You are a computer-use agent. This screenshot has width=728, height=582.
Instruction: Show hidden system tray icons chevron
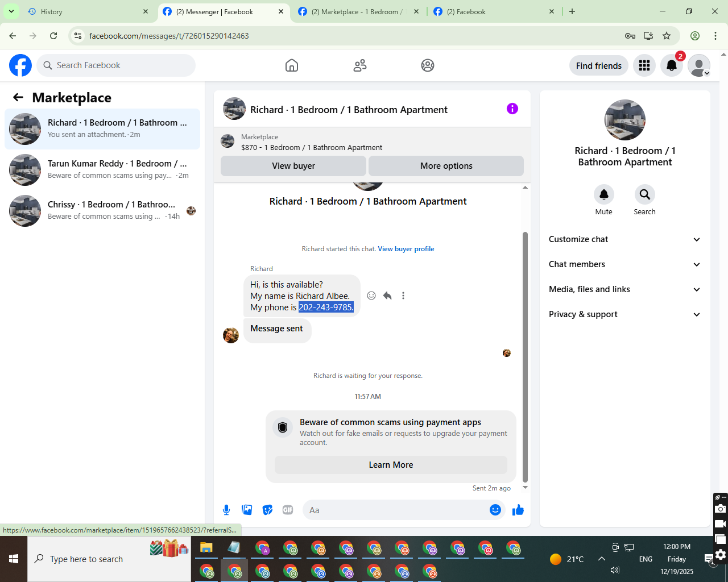pyautogui.click(x=601, y=559)
